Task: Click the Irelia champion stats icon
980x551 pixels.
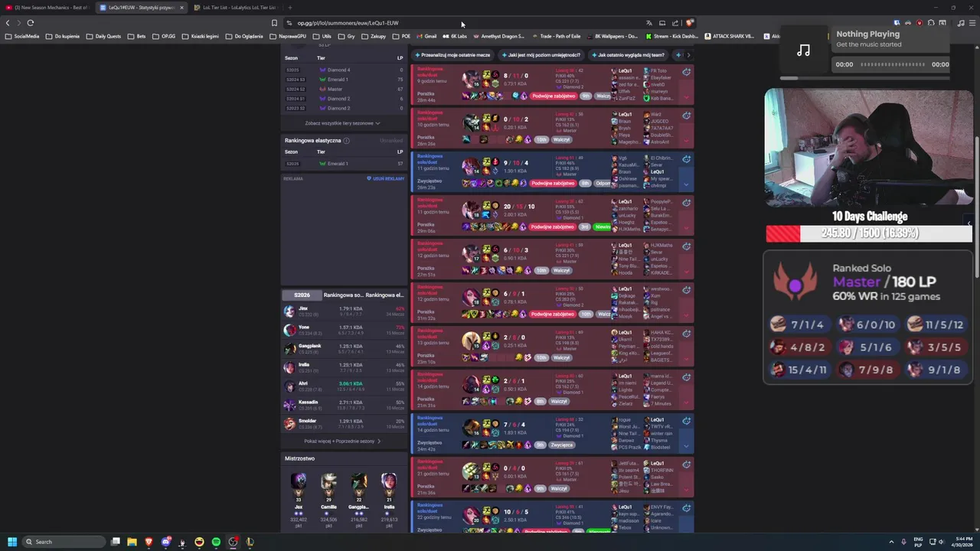Action: click(289, 368)
